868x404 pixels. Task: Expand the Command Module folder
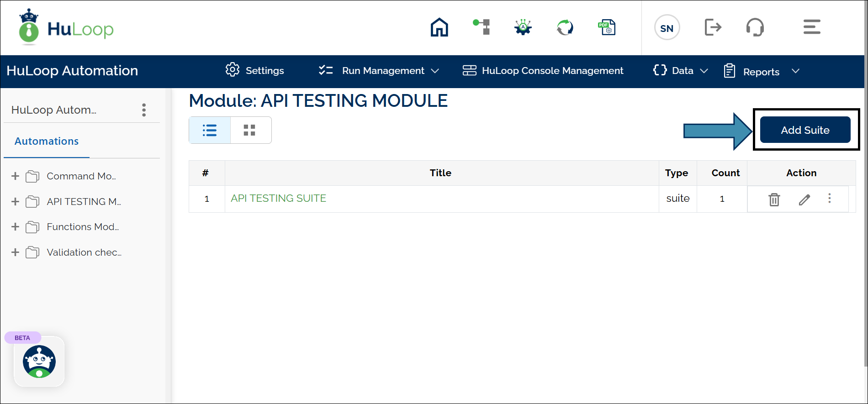pos(15,176)
